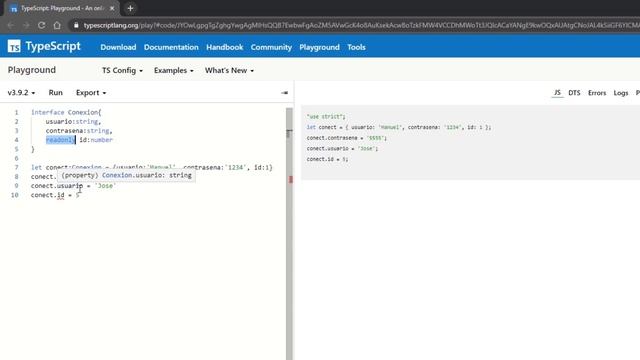
Task: Close the TypeScript Playground browser tab
Action: 112,8
